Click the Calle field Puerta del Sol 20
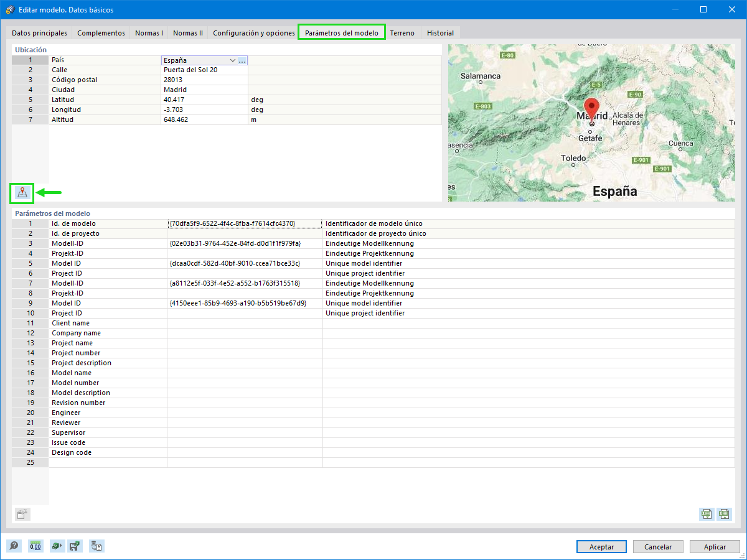Screen dimensions: 747x560 point(204,70)
